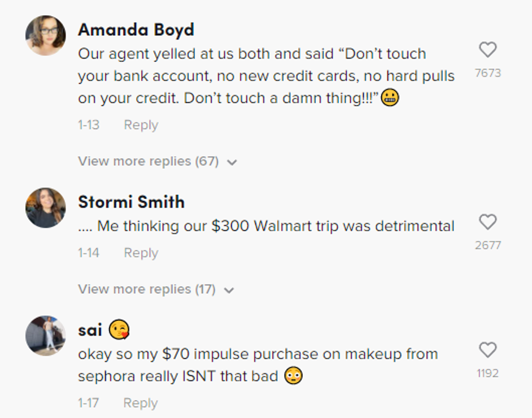Open Amanda Boyd's profile picture
This screenshot has width=532, height=418.
(x=46, y=35)
